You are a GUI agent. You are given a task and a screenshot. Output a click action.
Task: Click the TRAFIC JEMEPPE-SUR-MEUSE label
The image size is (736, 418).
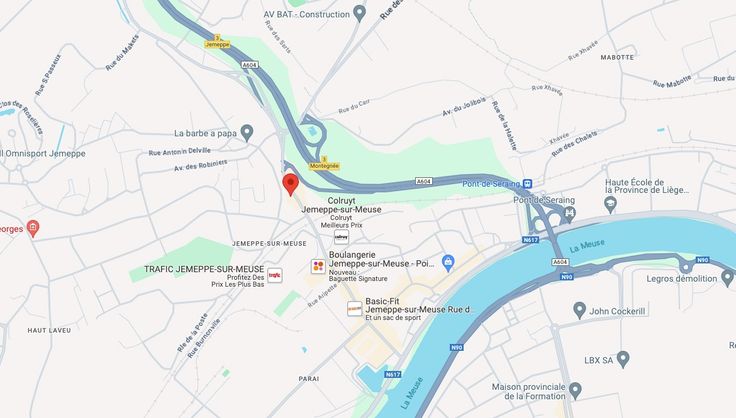click(204, 269)
